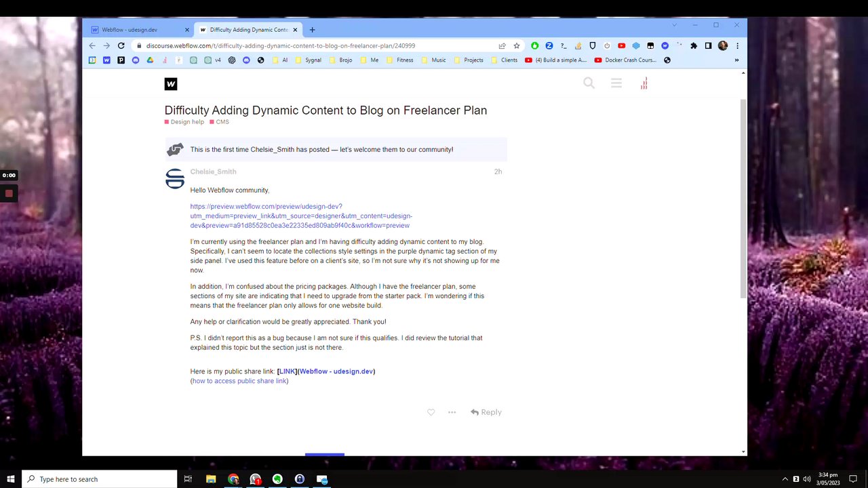Open the '(4) Build a simple A...' bookmark
This screenshot has height=488, width=868.
coord(555,60)
